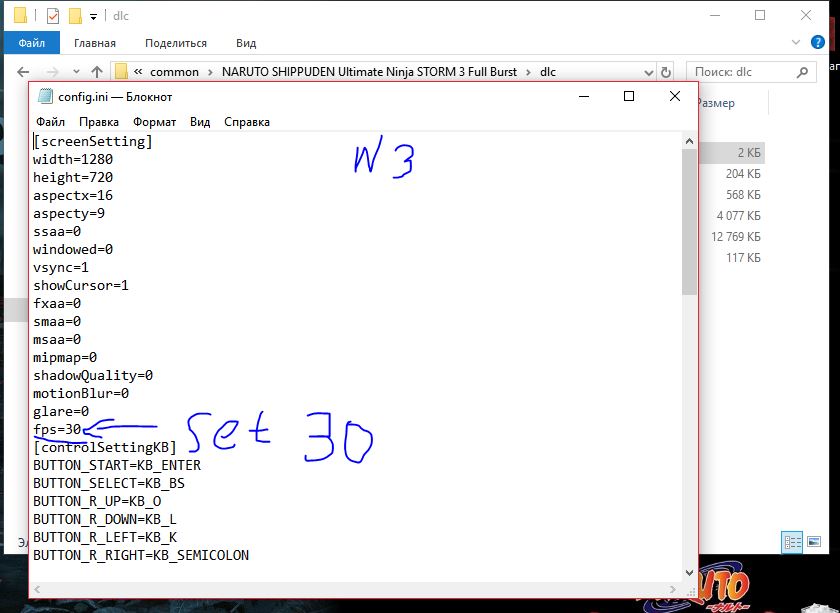Image resolution: width=840 pixels, height=613 pixels.
Task: Switch to Explorer's Поделиться ribbon tab
Action: pyautogui.click(x=176, y=43)
